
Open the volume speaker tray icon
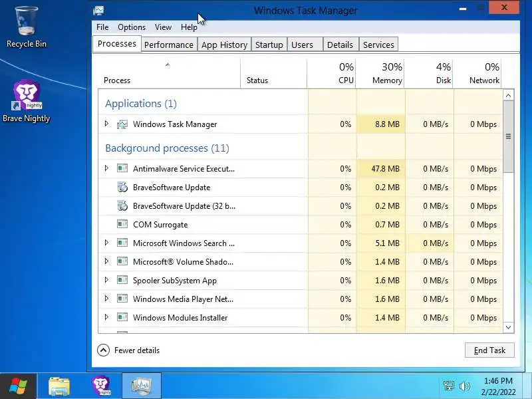pyautogui.click(x=464, y=386)
